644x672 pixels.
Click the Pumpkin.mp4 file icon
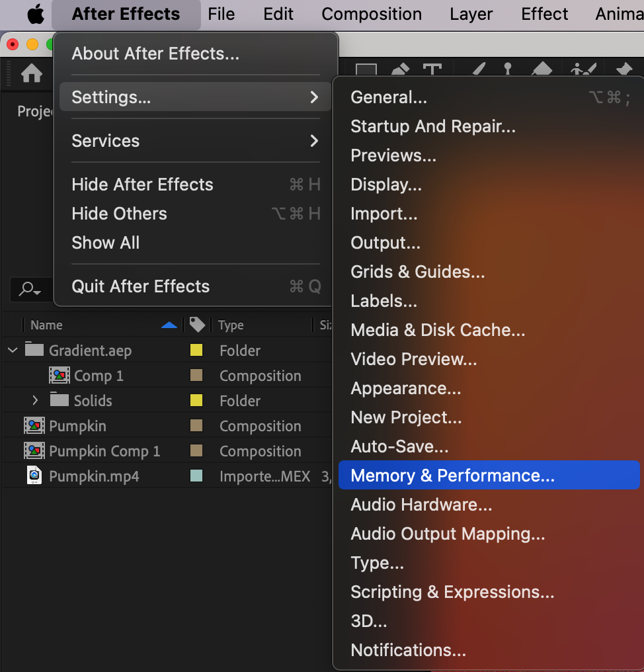coord(34,476)
